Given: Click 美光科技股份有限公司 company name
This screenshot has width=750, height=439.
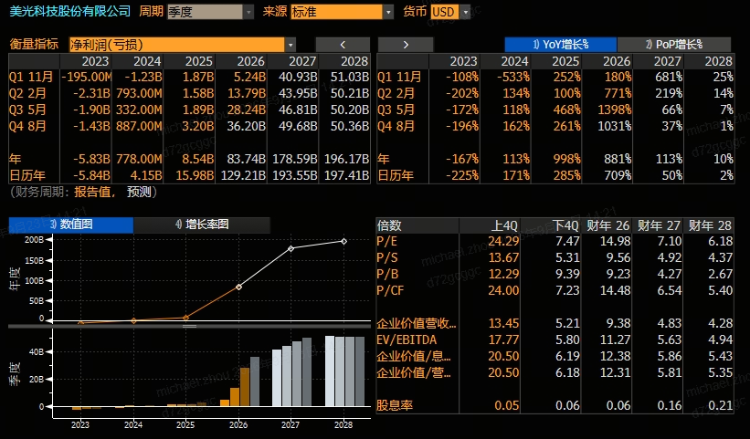Looking at the screenshot, I should (70, 11).
